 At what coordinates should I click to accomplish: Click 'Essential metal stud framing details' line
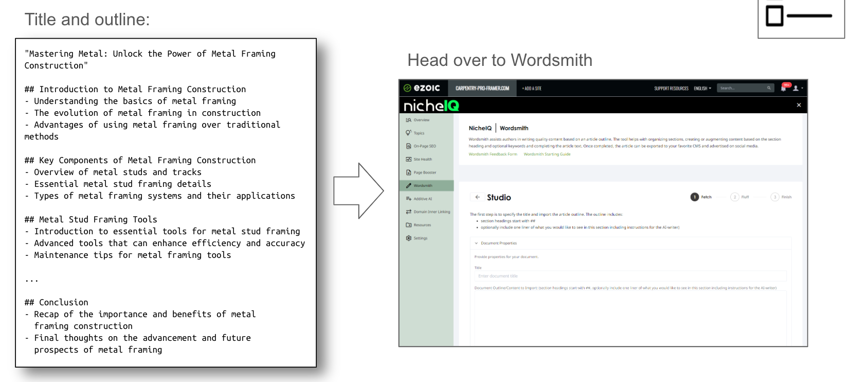[x=118, y=184]
